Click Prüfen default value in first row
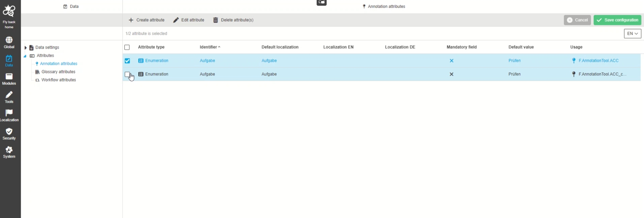Viewport: 644px width, 218px height. 514,61
